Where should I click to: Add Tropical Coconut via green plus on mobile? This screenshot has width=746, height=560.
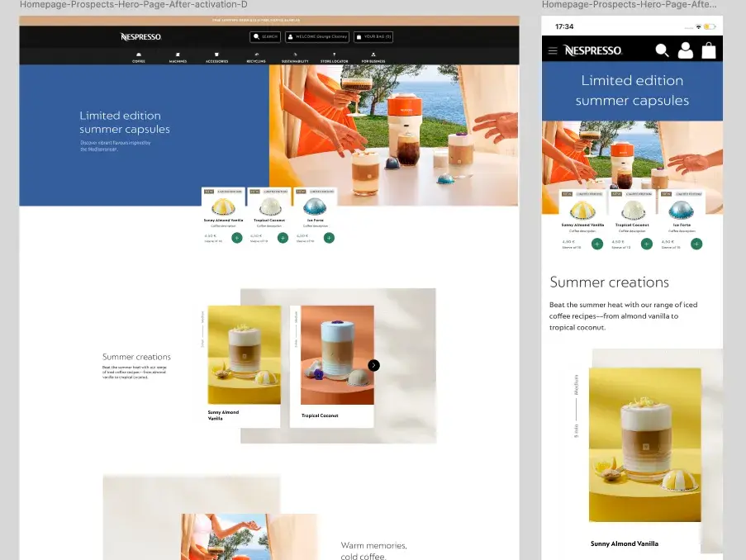(x=646, y=244)
